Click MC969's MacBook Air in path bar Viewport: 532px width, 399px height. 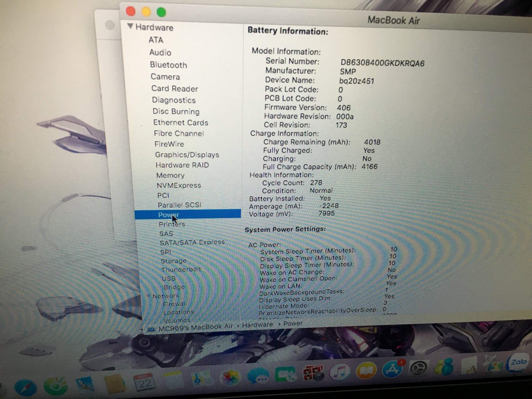click(x=196, y=327)
